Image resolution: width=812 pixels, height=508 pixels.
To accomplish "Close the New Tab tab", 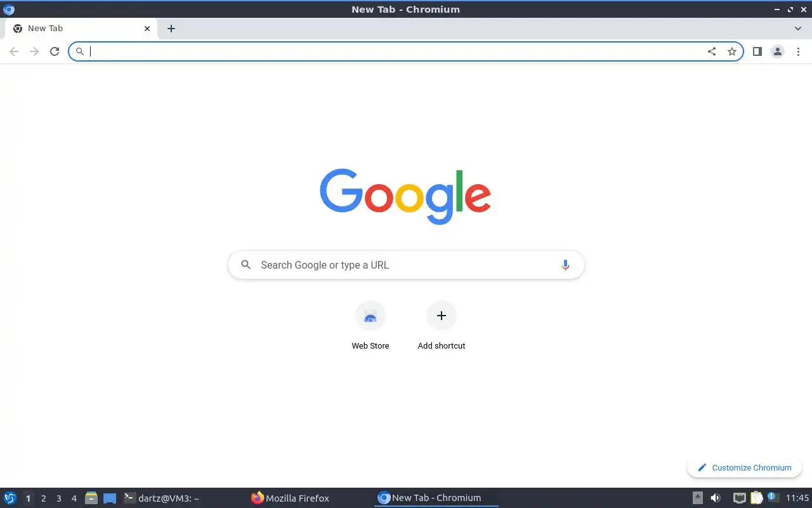I will pyautogui.click(x=147, y=29).
